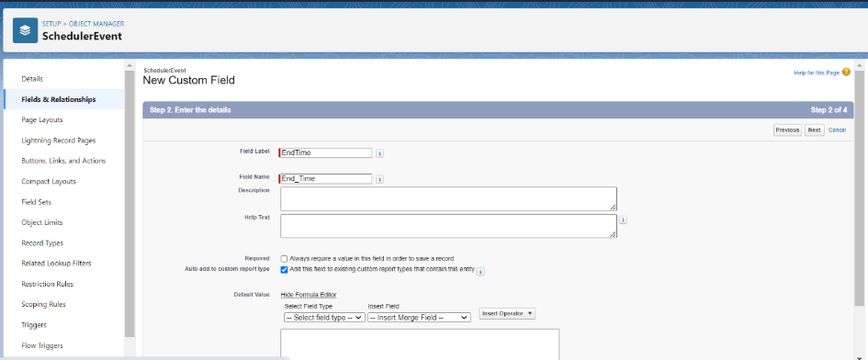This screenshot has height=360, width=868.
Task: Click Hide Formula Editor link
Action: click(x=309, y=295)
